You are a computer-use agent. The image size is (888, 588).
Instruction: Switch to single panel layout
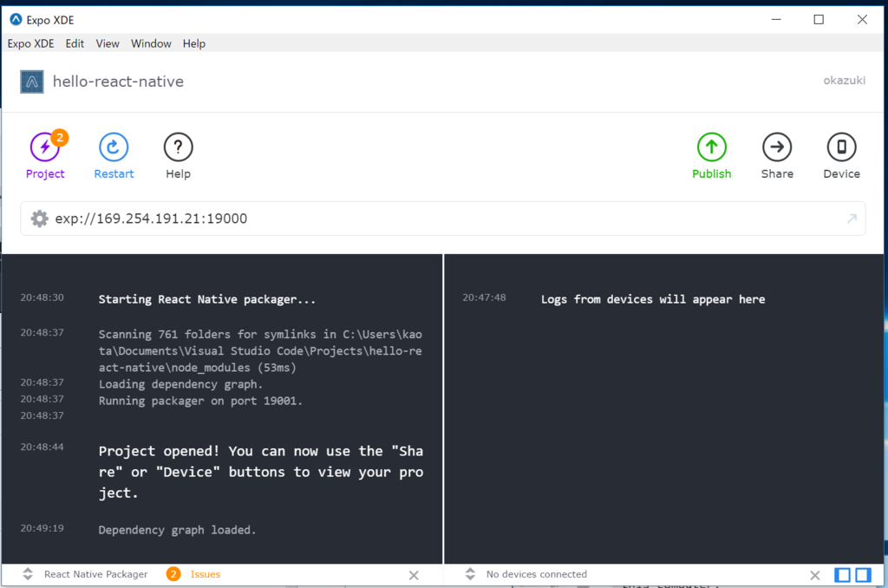pyautogui.click(x=843, y=575)
